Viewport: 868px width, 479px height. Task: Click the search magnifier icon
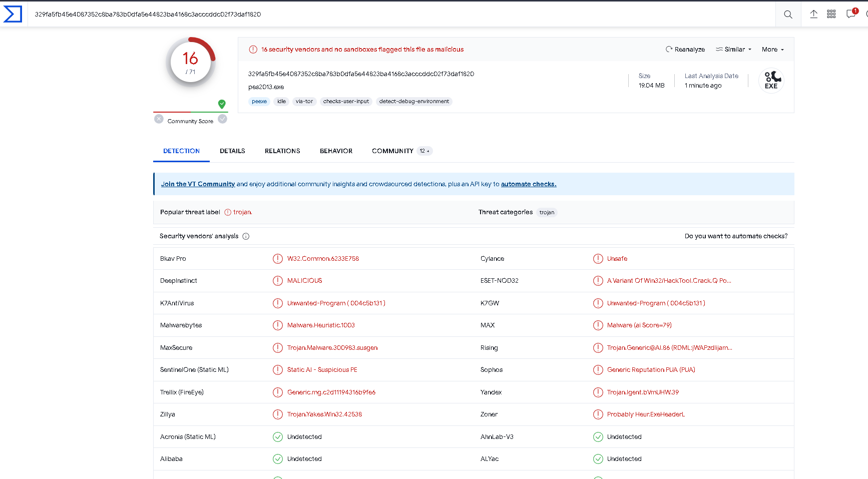(788, 15)
